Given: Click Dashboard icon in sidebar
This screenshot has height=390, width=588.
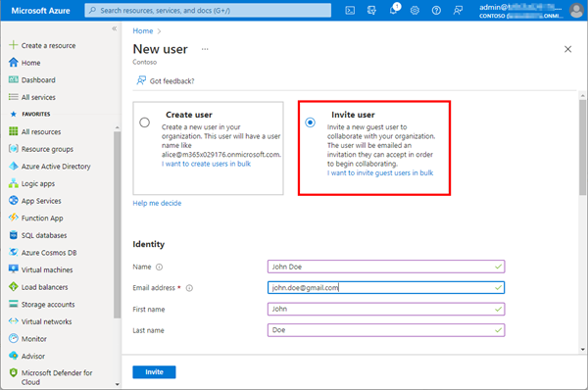Looking at the screenshot, I should coord(13,79).
